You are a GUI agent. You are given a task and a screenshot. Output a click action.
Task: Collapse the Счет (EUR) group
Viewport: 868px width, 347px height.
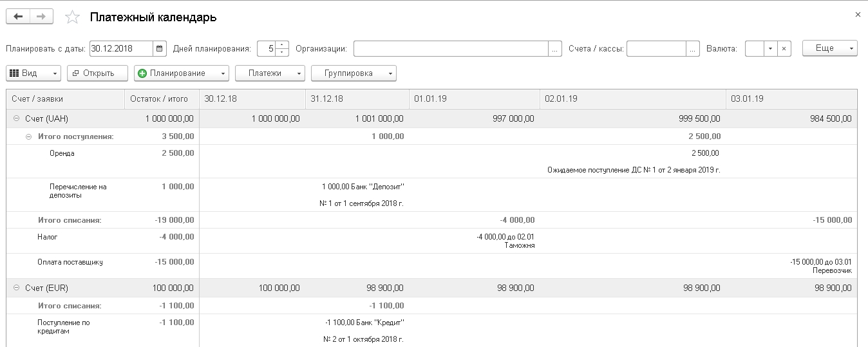click(16, 288)
